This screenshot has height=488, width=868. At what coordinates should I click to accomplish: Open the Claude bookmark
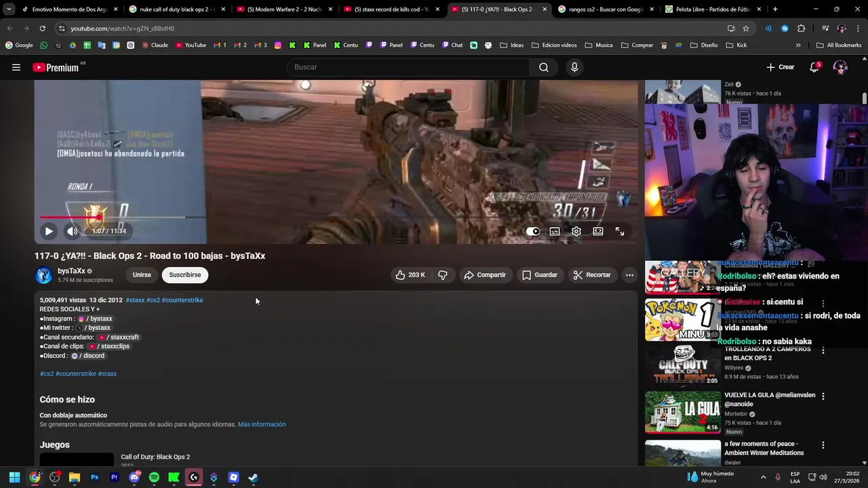155,45
